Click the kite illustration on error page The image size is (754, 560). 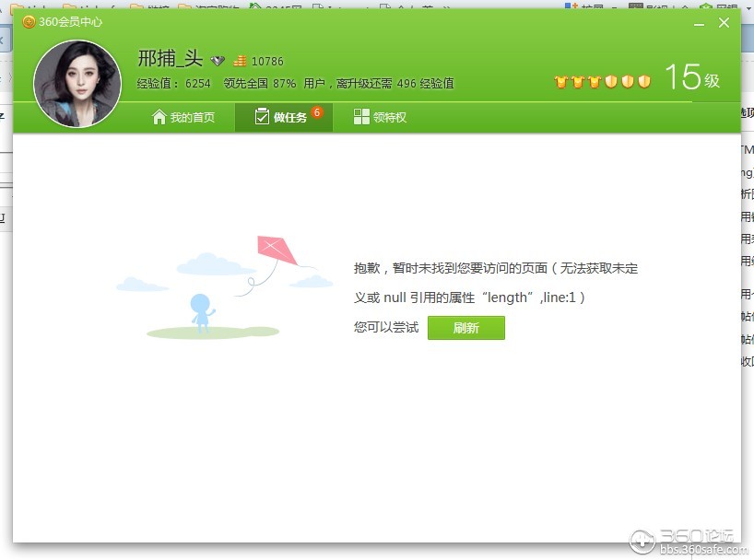277,251
